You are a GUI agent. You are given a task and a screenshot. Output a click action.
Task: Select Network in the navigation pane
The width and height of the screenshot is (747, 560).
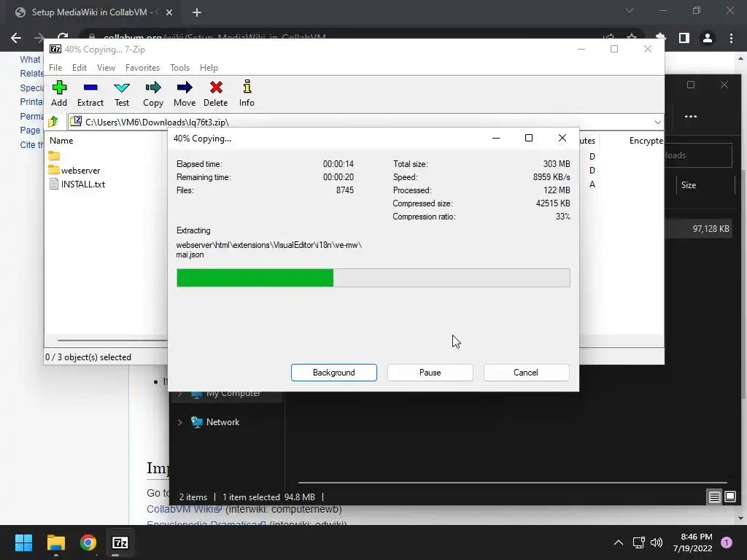click(222, 422)
